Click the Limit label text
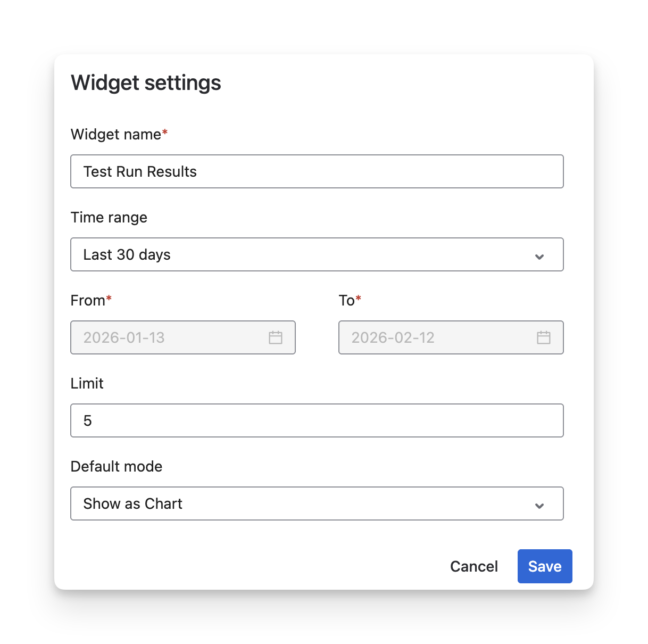The width and height of the screenshot is (648, 644). pos(87,383)
